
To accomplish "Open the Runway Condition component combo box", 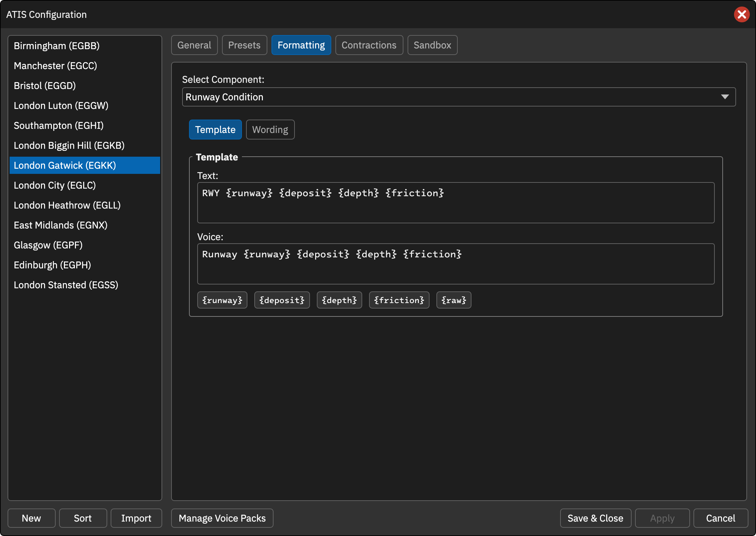I will (459, 97).
